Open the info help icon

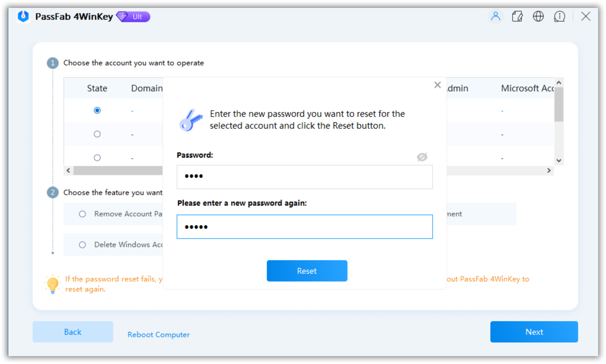point(560,16)
